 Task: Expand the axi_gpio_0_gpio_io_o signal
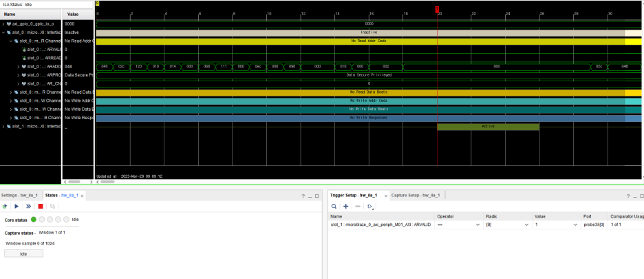3,24
